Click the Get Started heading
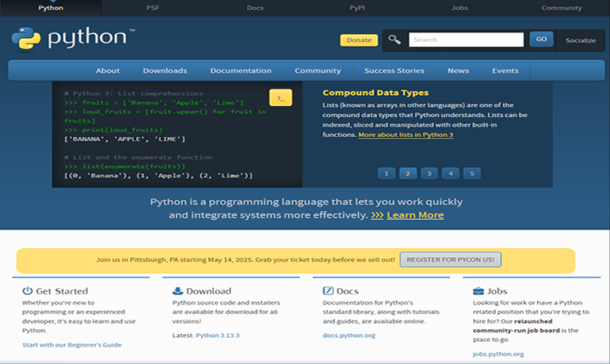This screenshot has width=610, height=364. tap(62, 291)
